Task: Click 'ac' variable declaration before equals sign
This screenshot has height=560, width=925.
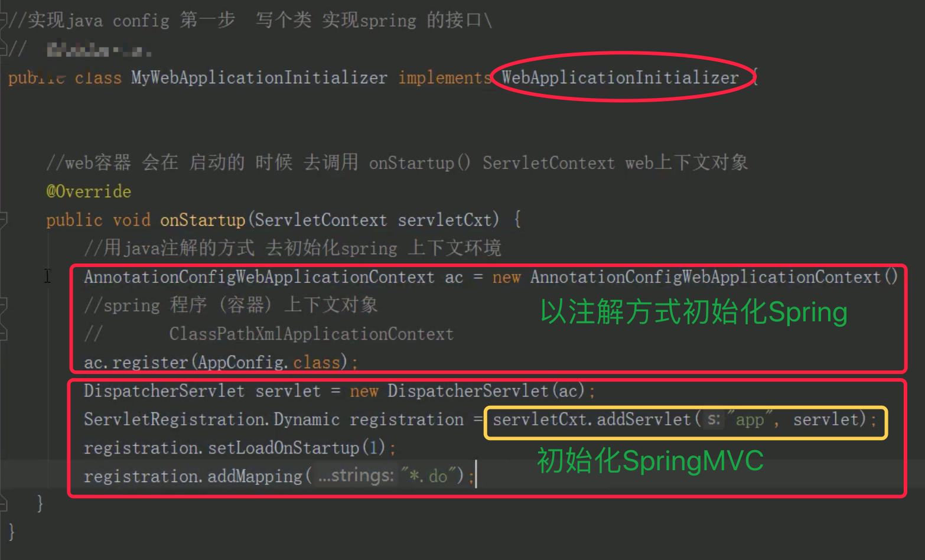Action: [x=454, y=277]
